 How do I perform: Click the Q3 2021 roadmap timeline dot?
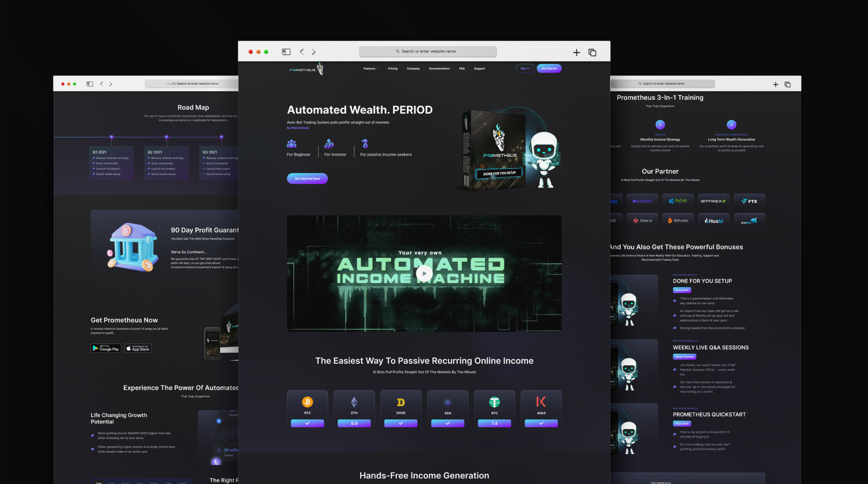click(222, 137)
